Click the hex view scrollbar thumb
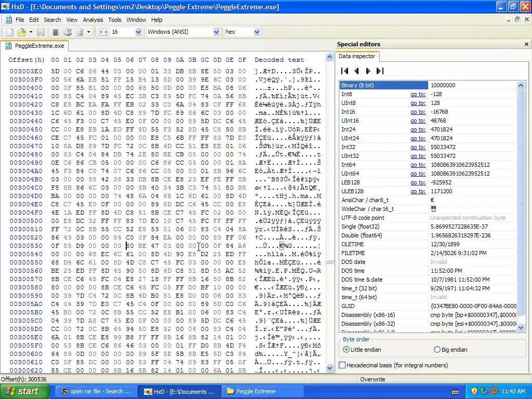Screen dimensions: 532x399 pos(329,262)
